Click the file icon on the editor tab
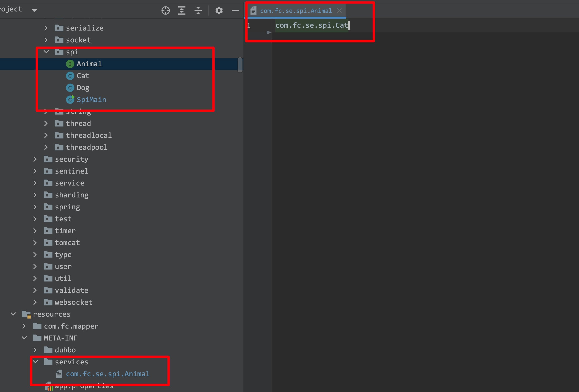The height and width of the screenshot is (392, 579). point(253,10)
